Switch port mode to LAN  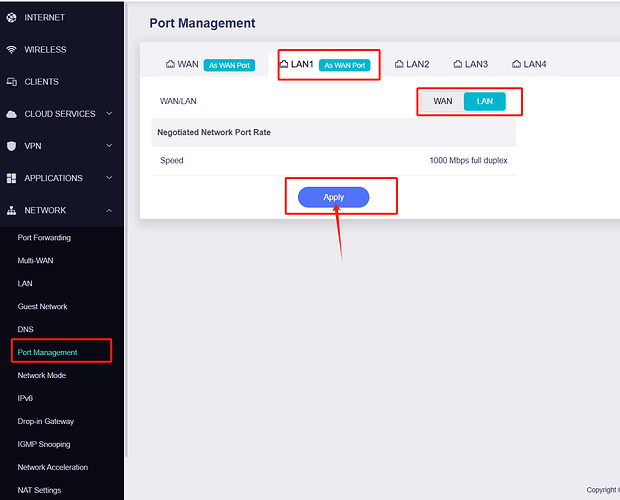485,101
